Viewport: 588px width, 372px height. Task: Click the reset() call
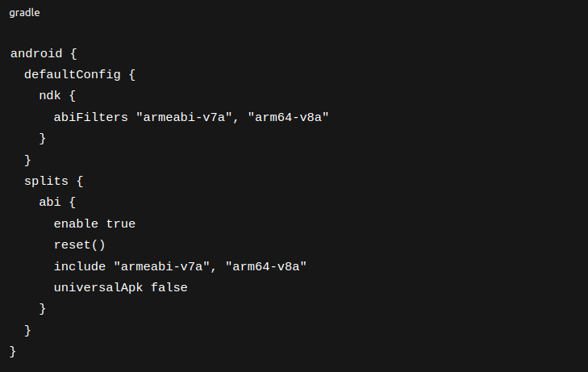(80, 245)
